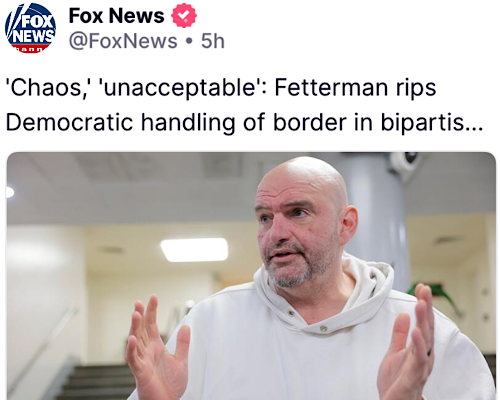Click the raised hand on photo's right side
Viewport: 500px width, 400px height.
pyautogui.click(x=407, y=342)
